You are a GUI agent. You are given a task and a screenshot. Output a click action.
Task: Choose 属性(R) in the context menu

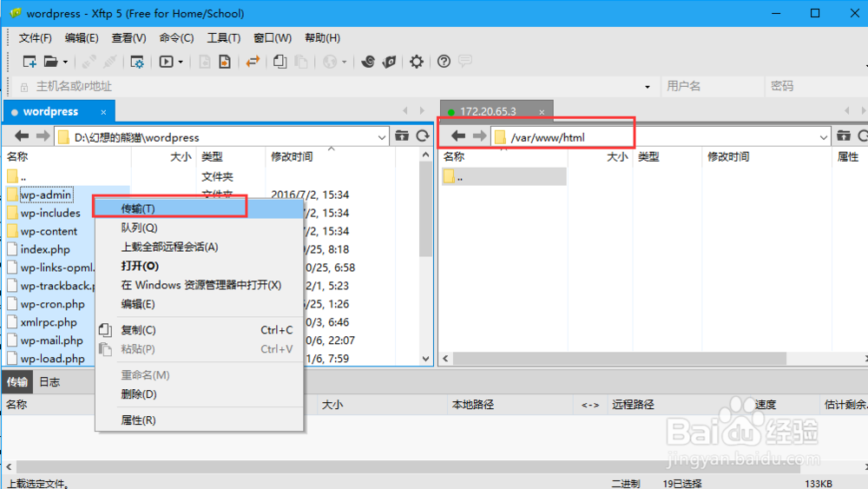pos(200,420)
